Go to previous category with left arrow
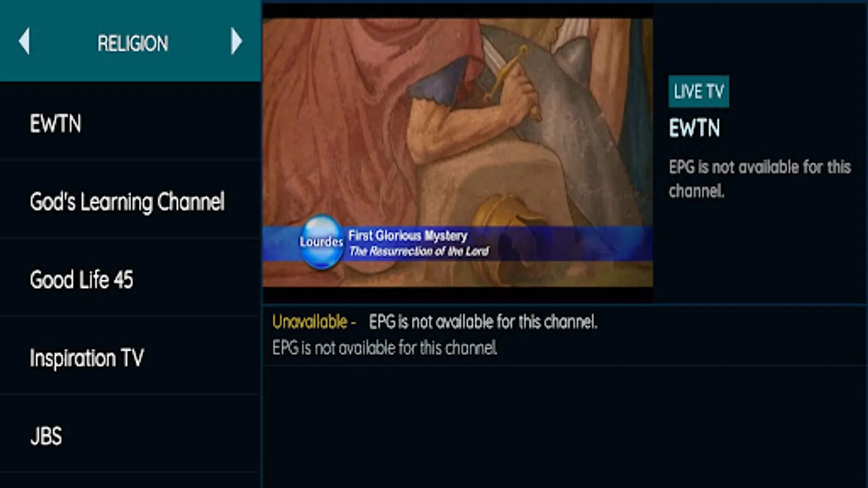Viewport: 868px width, 488px height. [x=24, y=42]
